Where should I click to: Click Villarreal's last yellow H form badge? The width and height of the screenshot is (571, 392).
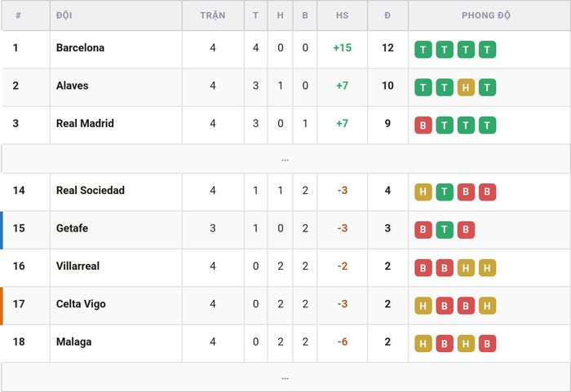coord(487,268)
